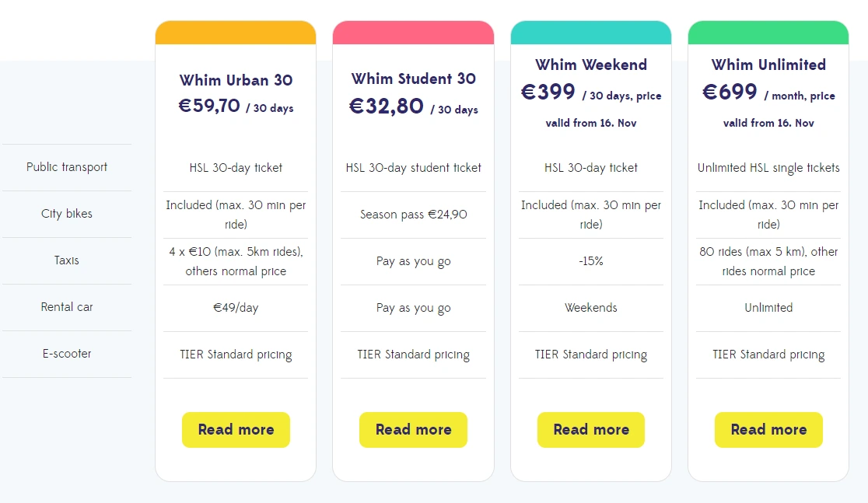The height and width of the screenshot is (503, 868).
Task: Click the €699 price text
Action: click(730, 91)
